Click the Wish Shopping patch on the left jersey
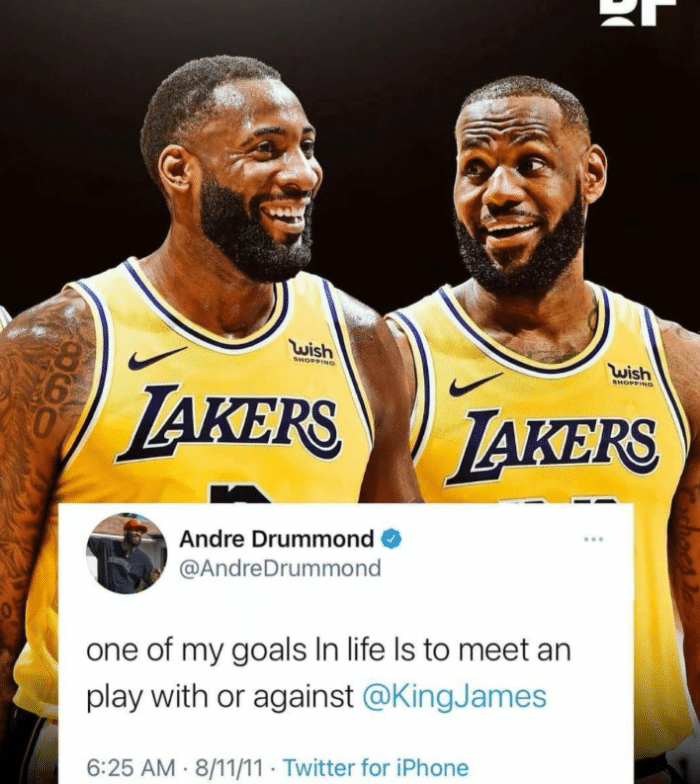Image resolution: width=700 pixels, height=784 pixels. point(312,352)
